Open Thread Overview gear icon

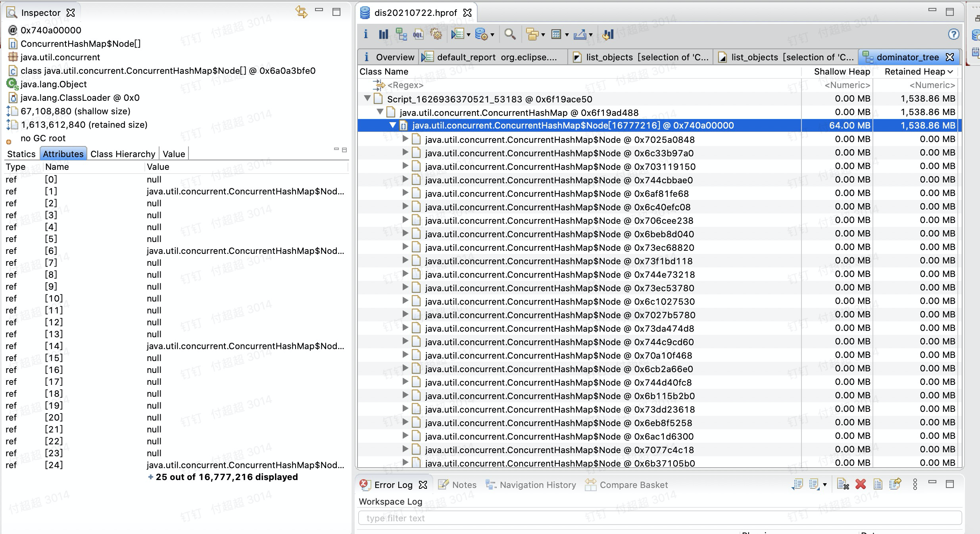coord(436,35)
